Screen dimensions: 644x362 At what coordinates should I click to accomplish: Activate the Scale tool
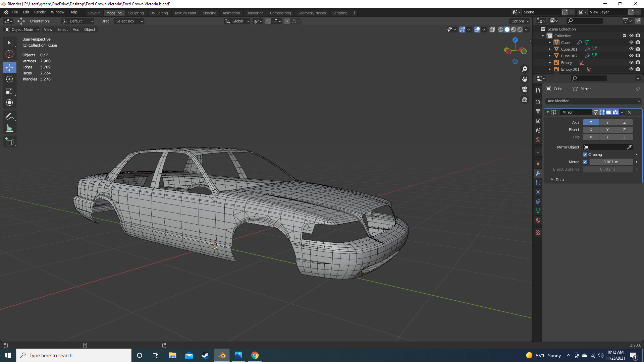coord(9,91)
